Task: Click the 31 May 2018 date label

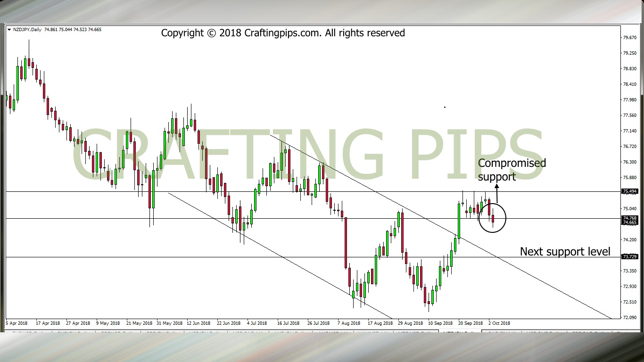Action: click(x=170, y=323)
